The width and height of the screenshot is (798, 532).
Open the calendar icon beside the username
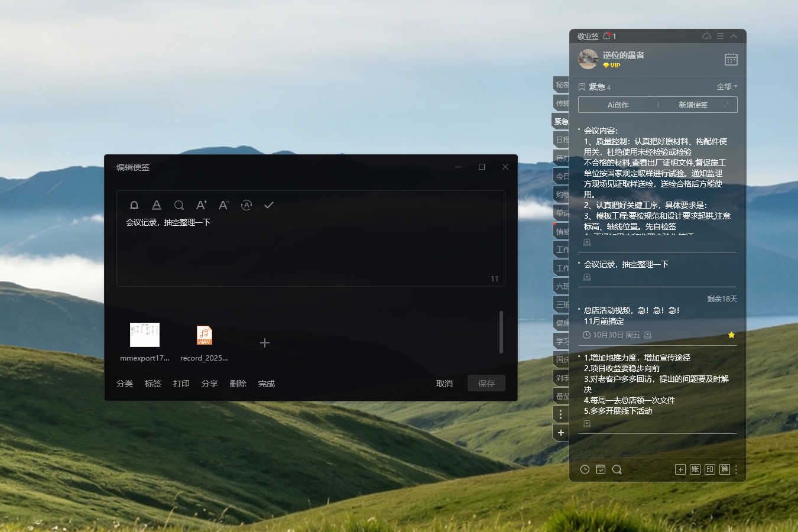[x=731, y=59]
